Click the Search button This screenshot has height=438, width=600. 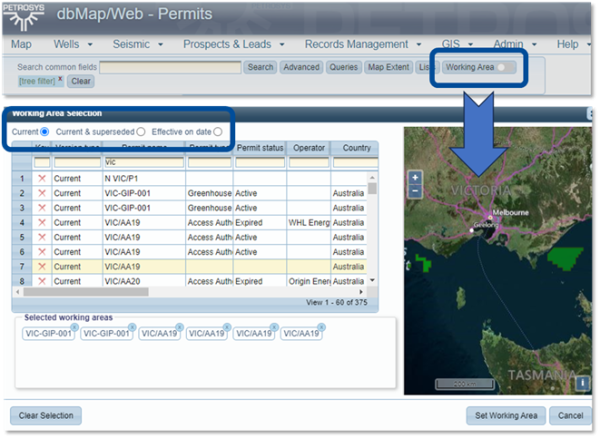click(260, 67)
